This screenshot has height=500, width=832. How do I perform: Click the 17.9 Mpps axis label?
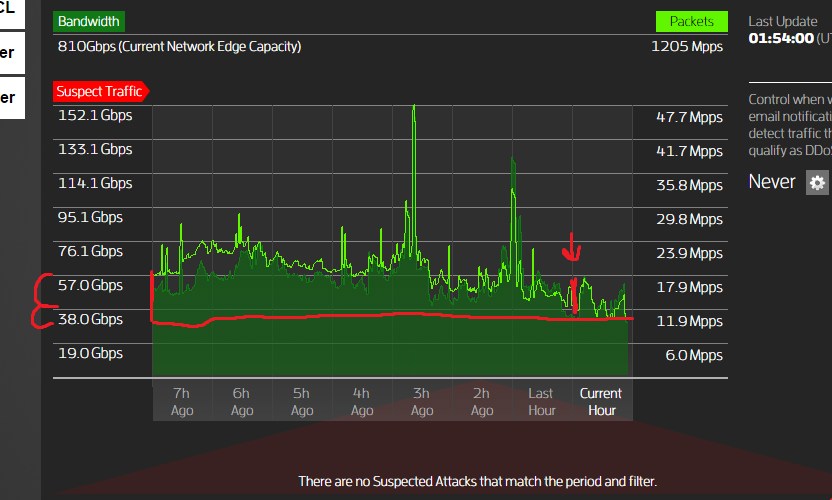tap(689, 287)
